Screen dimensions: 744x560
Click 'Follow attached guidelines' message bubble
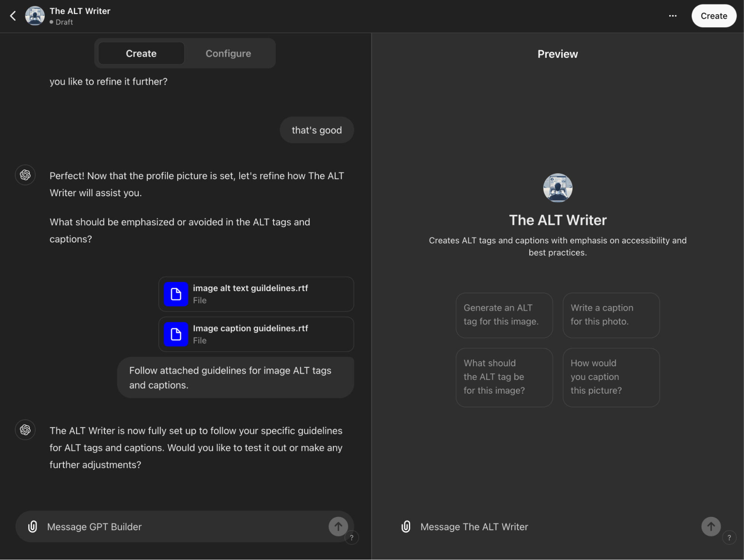tap(235, 378)
